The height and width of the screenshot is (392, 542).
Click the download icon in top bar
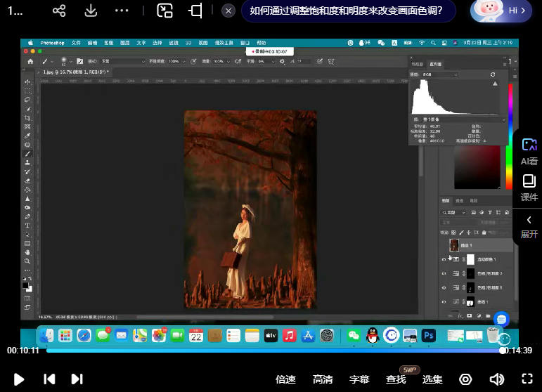[x=91, y=11]
